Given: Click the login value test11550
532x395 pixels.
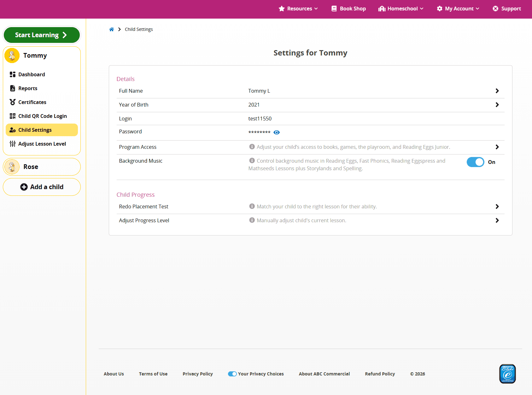Looking at the screenshot, I should [x=260, y=119].
